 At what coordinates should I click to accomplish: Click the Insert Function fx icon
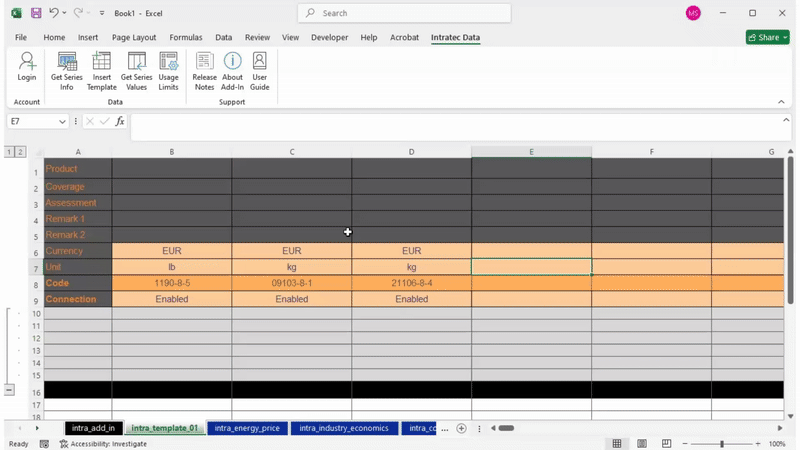click(x=120, y=121)
